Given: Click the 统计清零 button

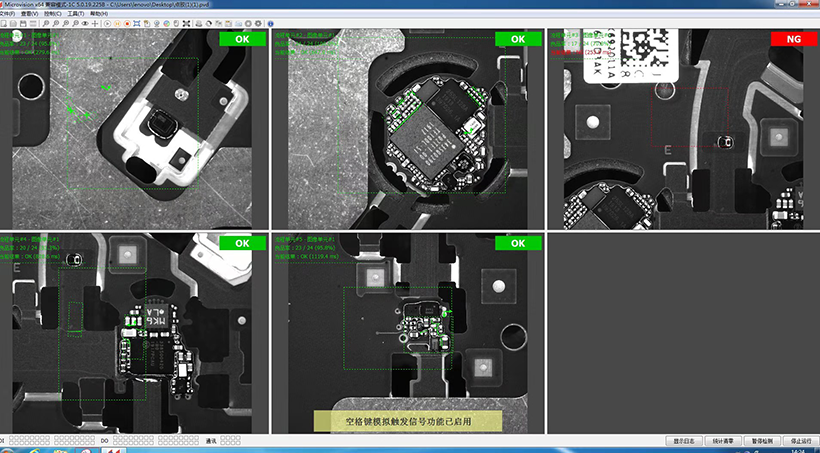Looking at the screenshot, I should click(723, 440).
